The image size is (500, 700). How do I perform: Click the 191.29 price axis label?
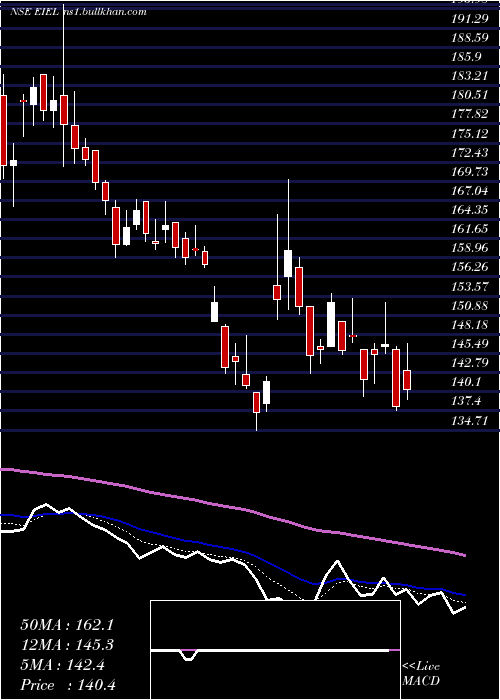pyautogui.click(x=470, y=18)
